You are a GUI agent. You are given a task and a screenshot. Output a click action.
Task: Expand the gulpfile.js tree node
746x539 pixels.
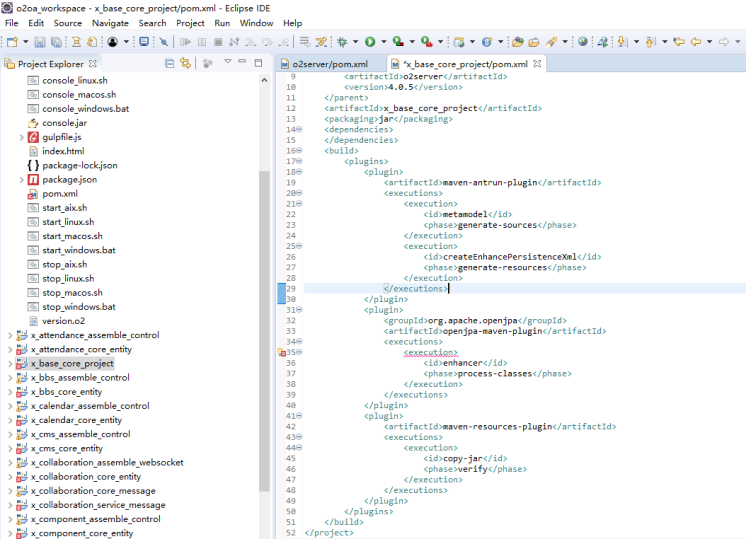coord(21,137)
